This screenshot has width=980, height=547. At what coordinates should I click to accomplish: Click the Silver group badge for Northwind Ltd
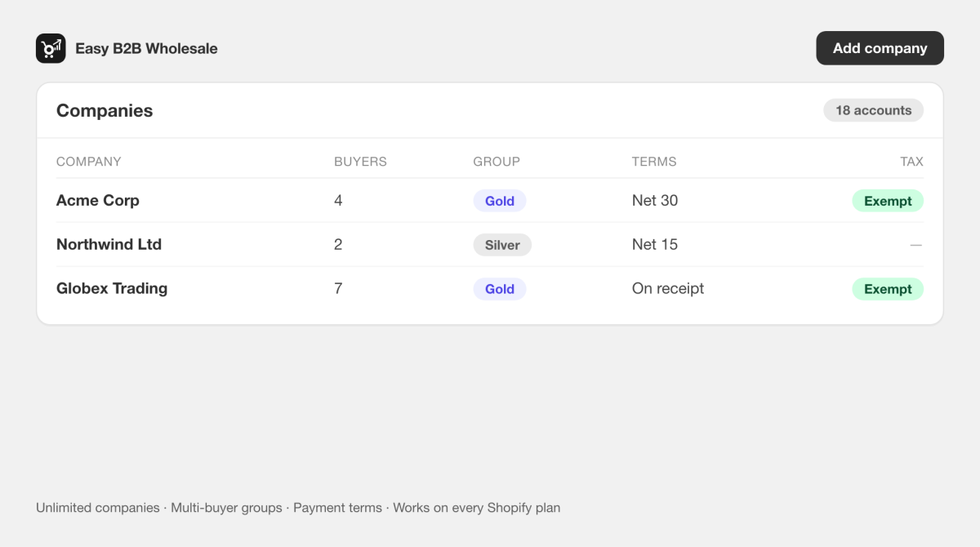tap(502, 245)
